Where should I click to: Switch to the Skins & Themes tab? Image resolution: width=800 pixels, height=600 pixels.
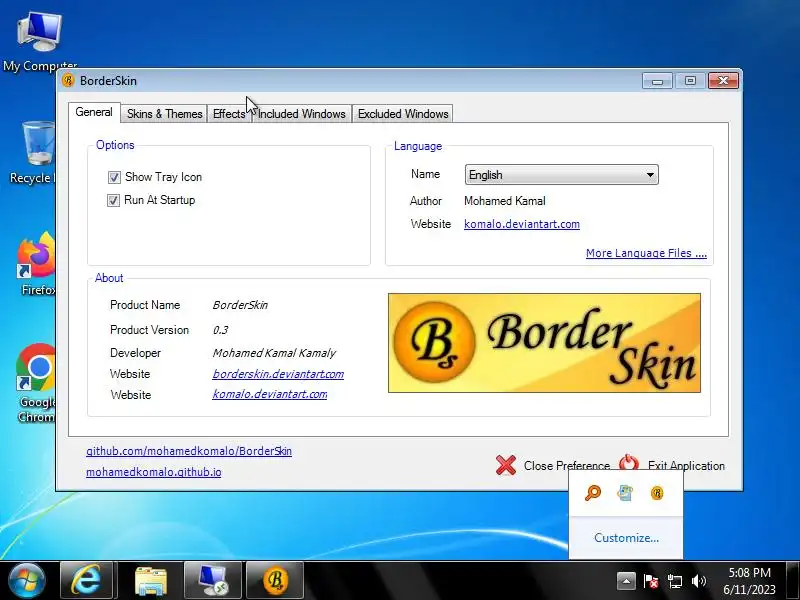tap(164, 113)
